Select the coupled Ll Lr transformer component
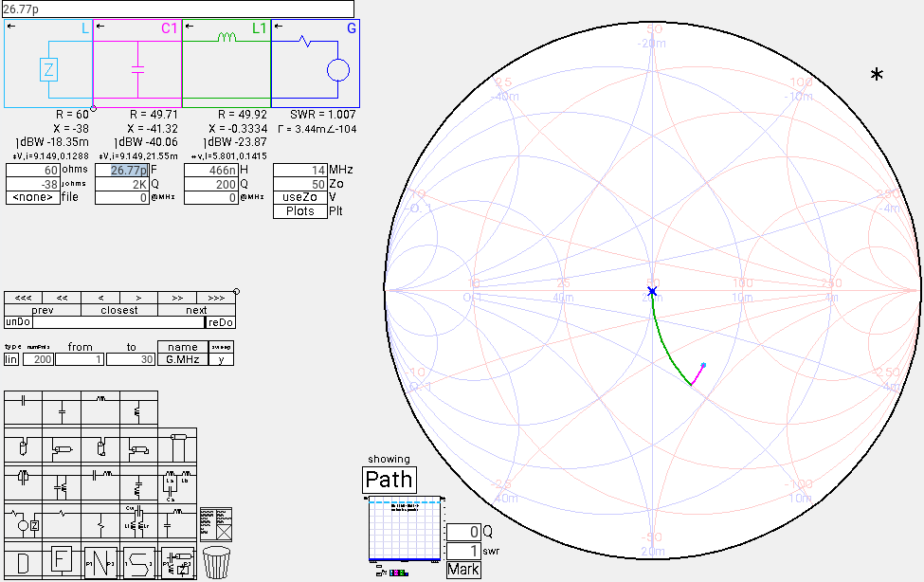Screen dimensions: 924x582 (x=138, y=521)
